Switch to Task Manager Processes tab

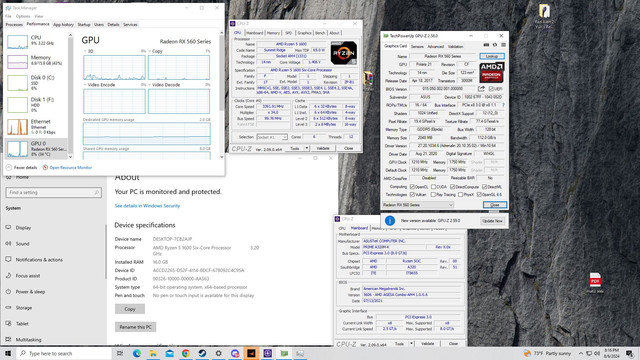14,24
